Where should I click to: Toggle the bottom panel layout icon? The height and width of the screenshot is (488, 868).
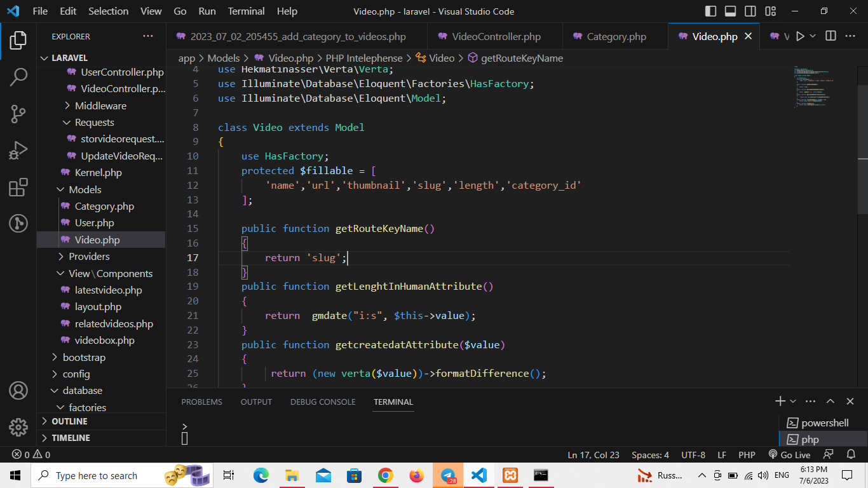pyautogui.click(x=731, y=11)
